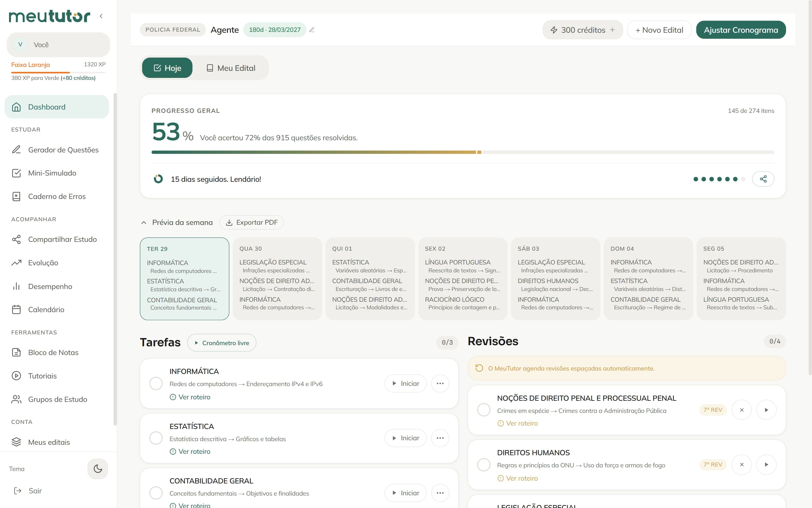Image resolution: width=812 pixels, height=508 pixels.
Task: Collapse the Prévia da semana section
Action: [x=144, y=222]
